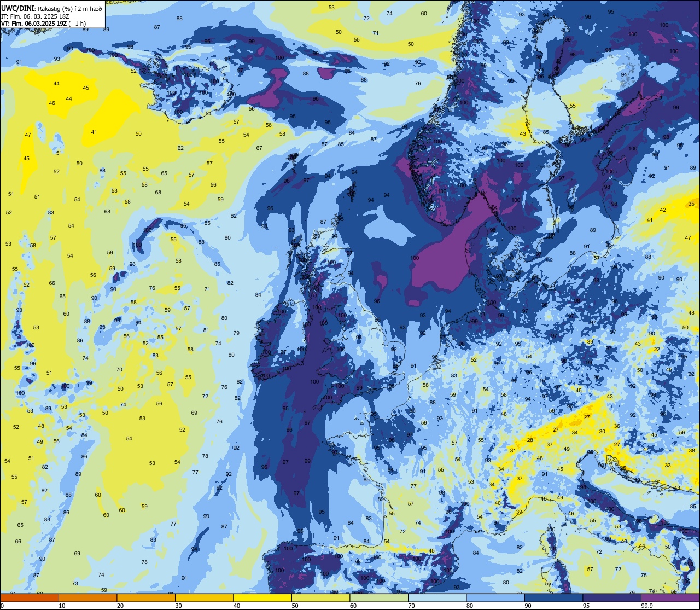Click the legend tick label '30'
The width and height of the screenshot is (700, 610).
(178, 606)
